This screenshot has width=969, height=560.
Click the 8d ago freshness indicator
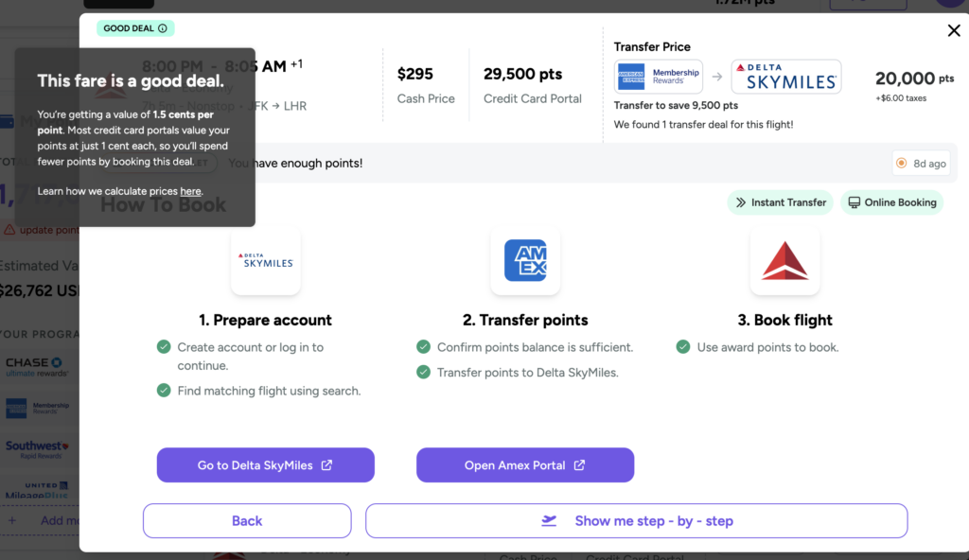922,164
